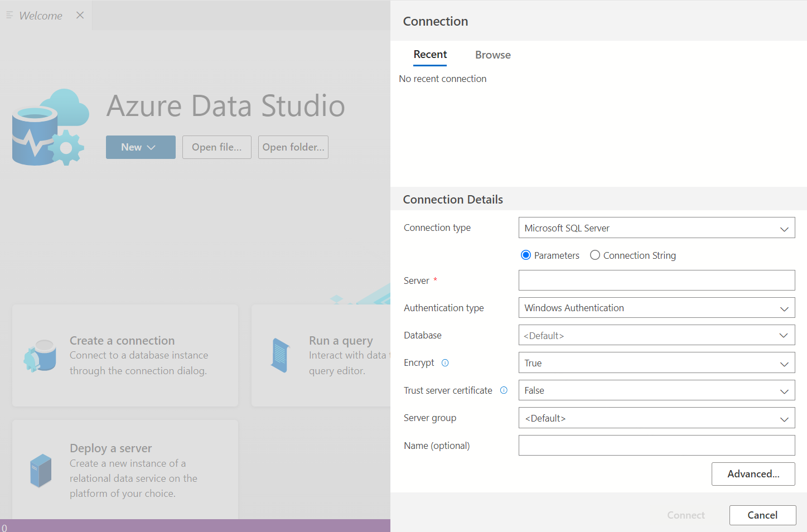Select the Connection String radio button
The image size is (807, 532).
tap(595, 255)
